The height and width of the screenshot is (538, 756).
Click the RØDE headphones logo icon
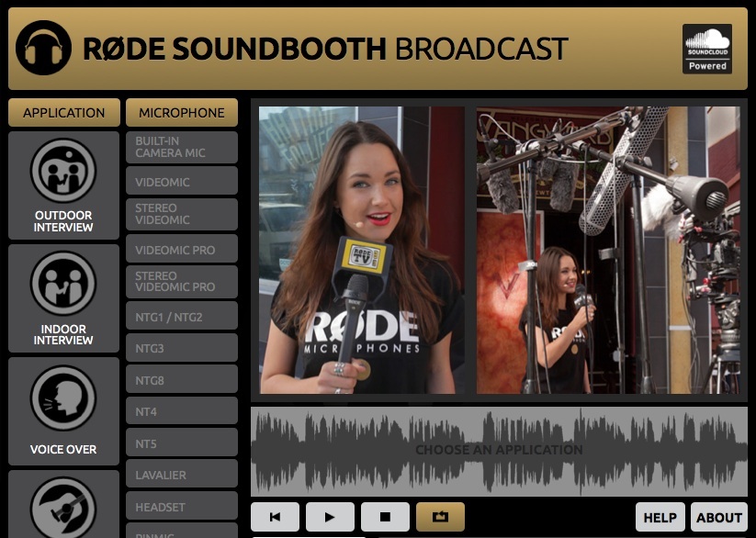click(43, 48)
